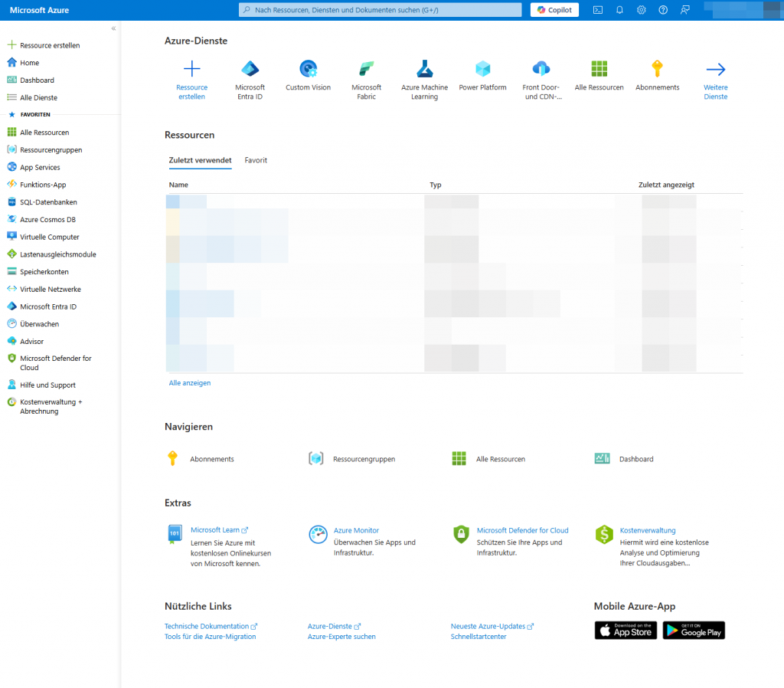Open Weitere Dienste via the arrow
The image size is (784, 688).
(x=715, y=74)
